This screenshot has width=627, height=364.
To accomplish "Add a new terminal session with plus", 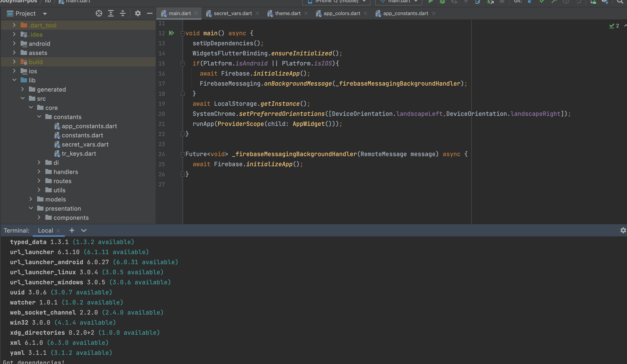I will pyautogui.click(x=72, y=230).
